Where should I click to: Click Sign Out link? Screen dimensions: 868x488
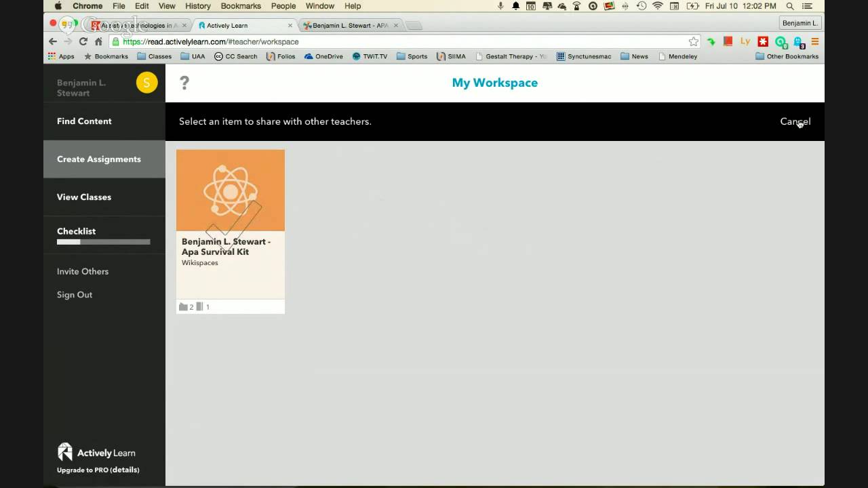point(75,295)
